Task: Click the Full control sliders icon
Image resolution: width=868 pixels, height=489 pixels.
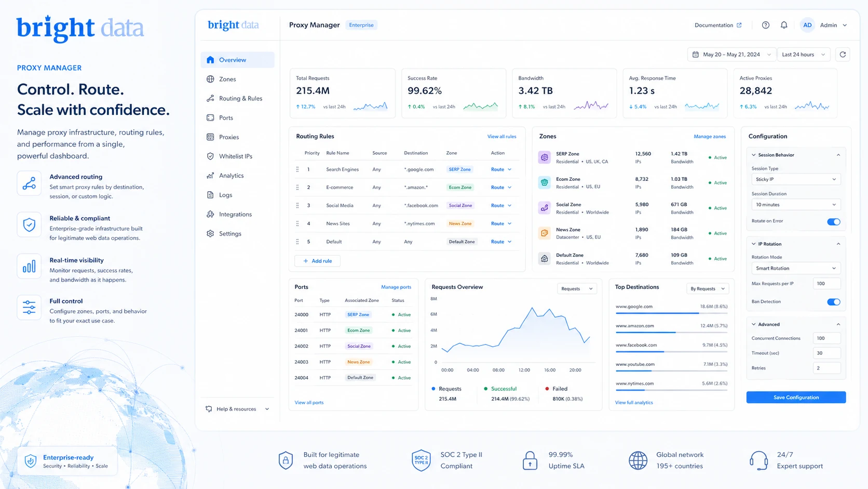Action: [x=29, y=307]
